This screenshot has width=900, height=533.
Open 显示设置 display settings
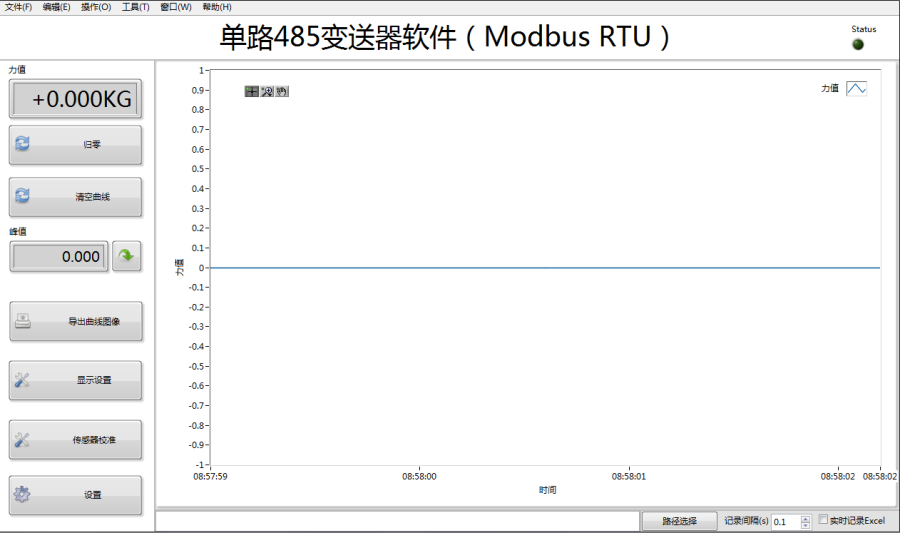click(x=76, y=380)
